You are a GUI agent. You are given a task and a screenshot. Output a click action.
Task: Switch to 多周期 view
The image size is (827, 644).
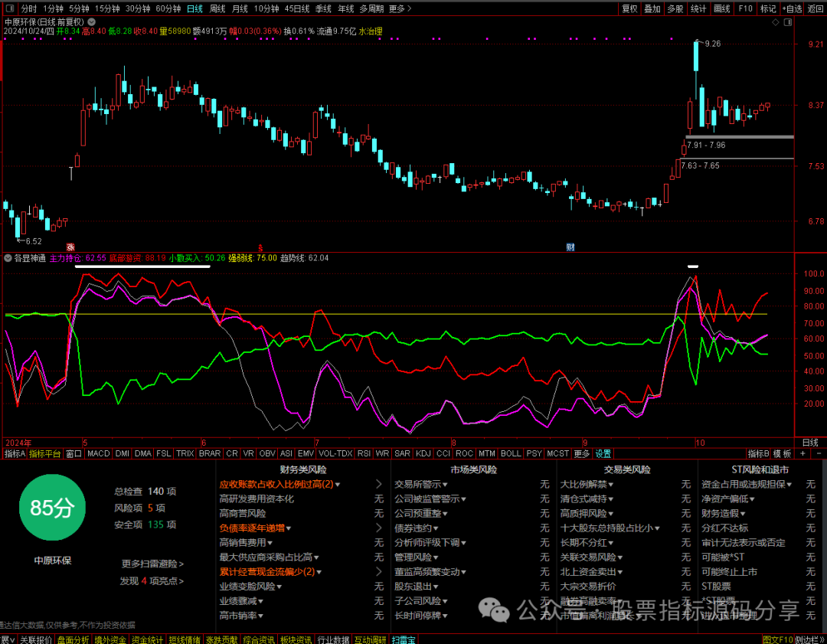[371, 8]
